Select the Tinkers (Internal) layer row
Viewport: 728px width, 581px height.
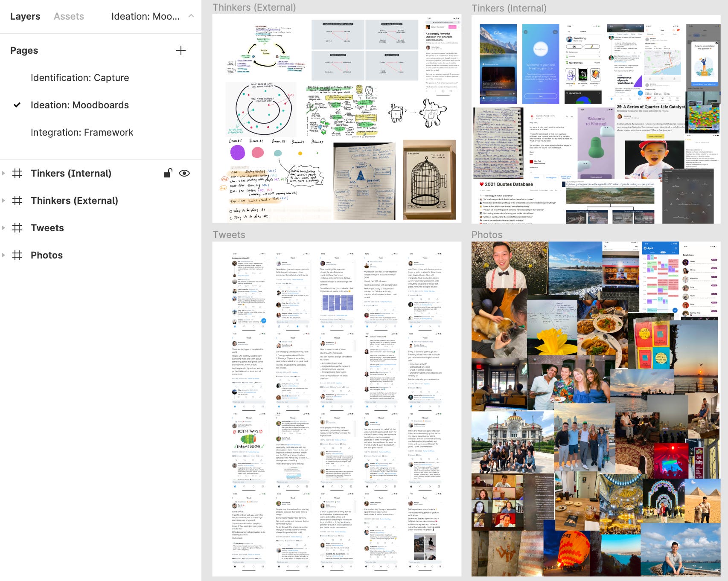[101, 173]
